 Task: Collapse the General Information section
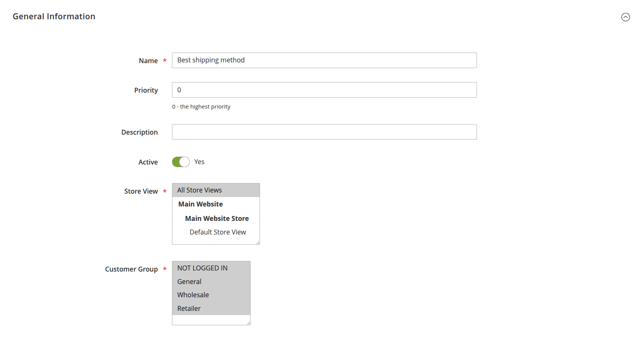[x=625, y=17]
